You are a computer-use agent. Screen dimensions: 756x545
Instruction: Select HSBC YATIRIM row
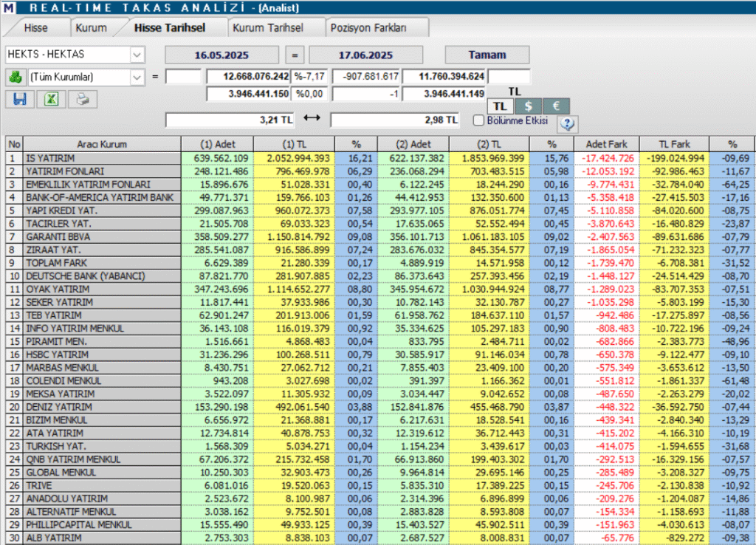click(380, 354)
